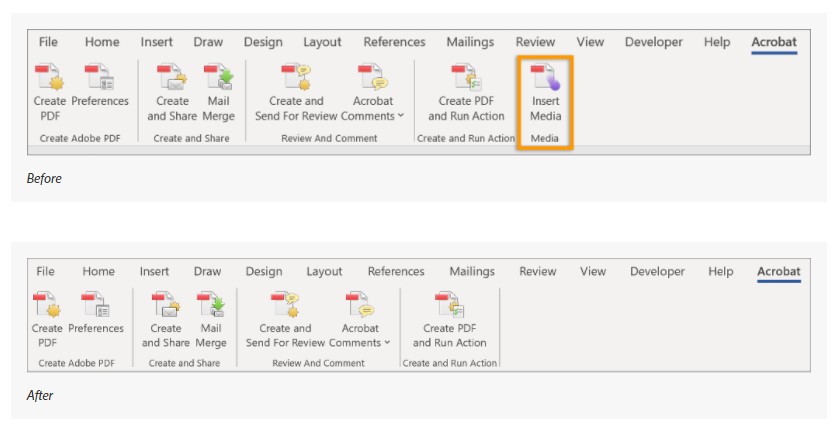Click Create PDF and Run Action in Before ribbon
The height and width of the screenshot is (431, 839).
coord(466,92)
